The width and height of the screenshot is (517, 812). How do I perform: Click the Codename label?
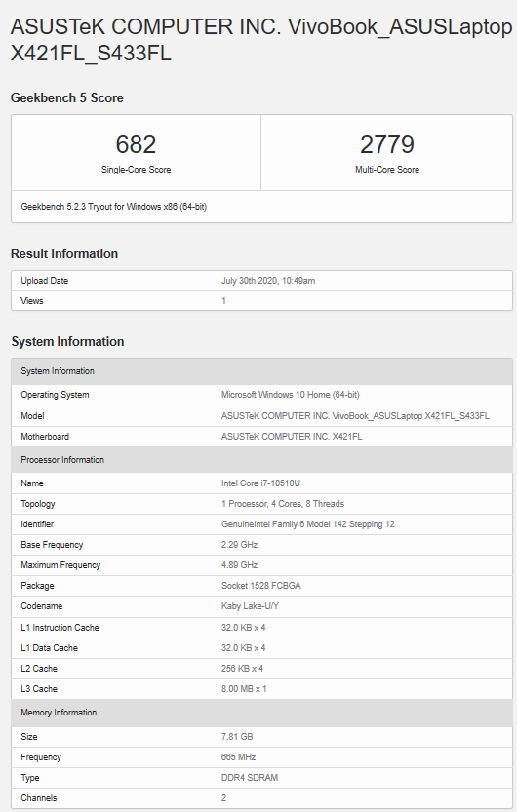tap(41, 606)
